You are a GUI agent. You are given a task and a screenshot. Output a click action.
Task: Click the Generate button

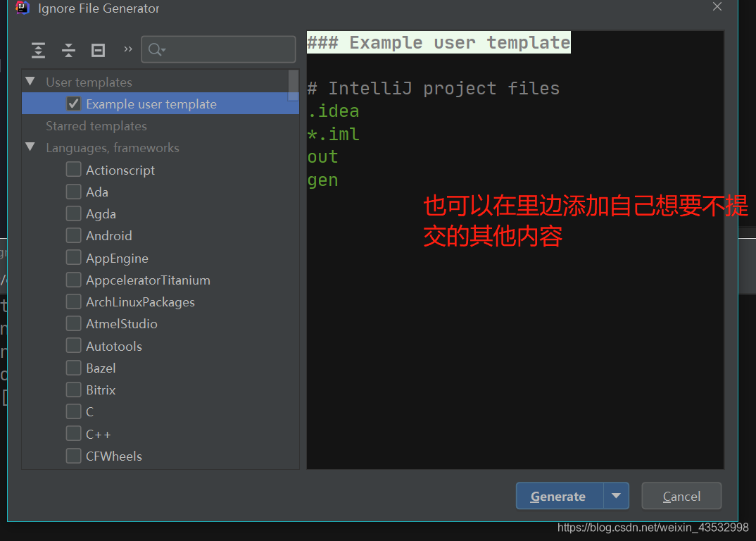click(560, 496)
